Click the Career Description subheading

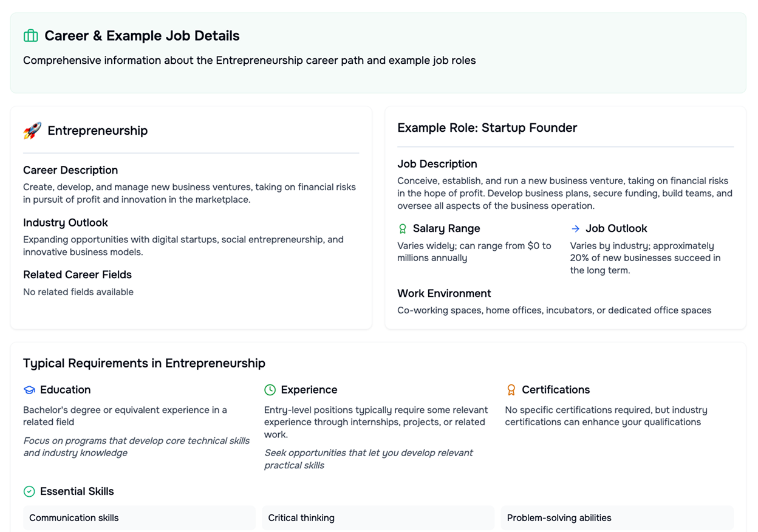(x=70, y=170)
